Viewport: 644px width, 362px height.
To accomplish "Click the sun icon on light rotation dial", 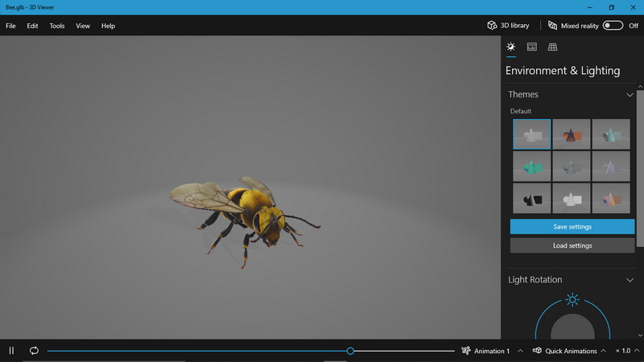I will click(x=572, y=299).
